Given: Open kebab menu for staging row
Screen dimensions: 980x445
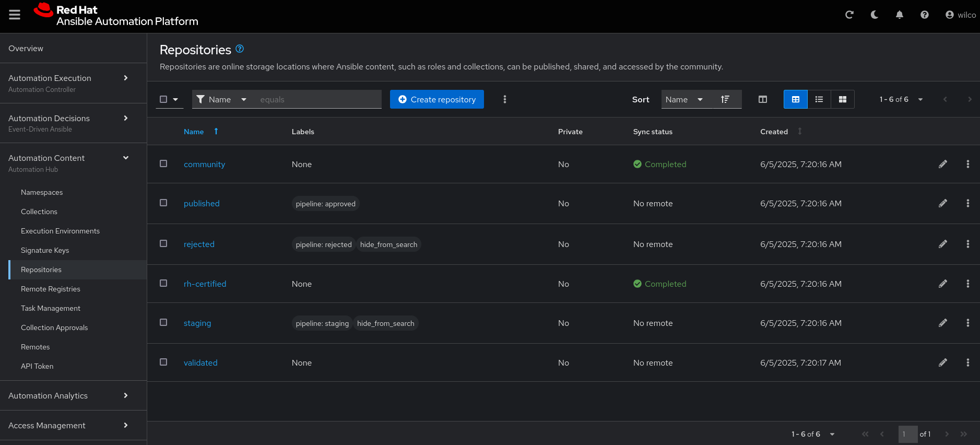Looking at the screenshot, I should 968,323.
